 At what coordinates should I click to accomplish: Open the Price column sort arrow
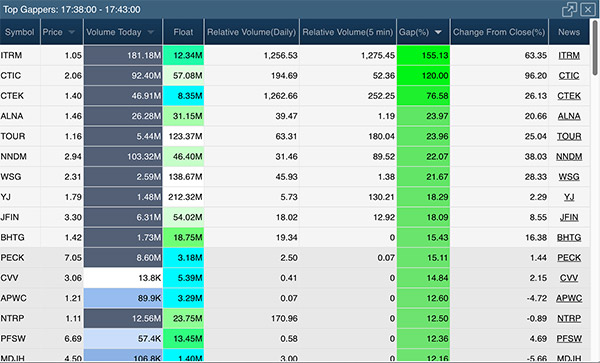click(72, 32)
